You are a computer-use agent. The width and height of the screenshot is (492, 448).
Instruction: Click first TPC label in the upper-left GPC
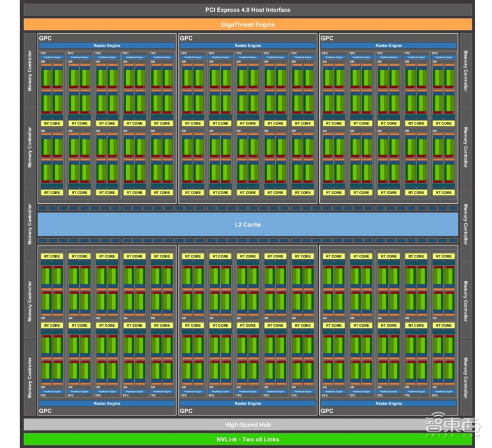coord(43,54)
